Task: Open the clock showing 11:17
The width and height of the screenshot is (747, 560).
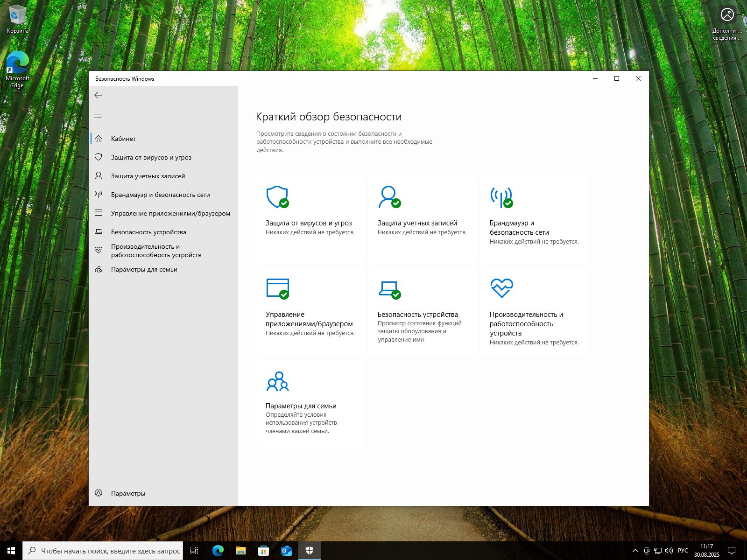Action: [x=706, y=551]
